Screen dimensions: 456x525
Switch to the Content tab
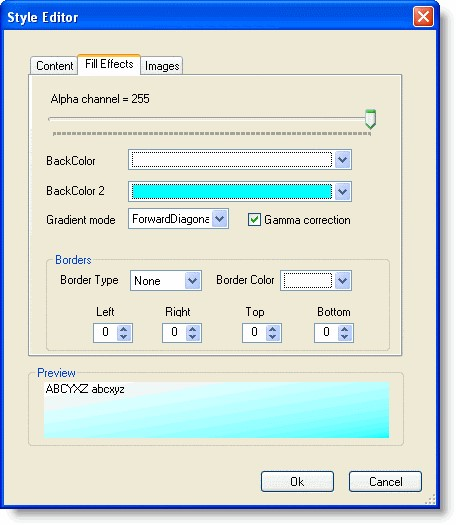pos(54,66)
